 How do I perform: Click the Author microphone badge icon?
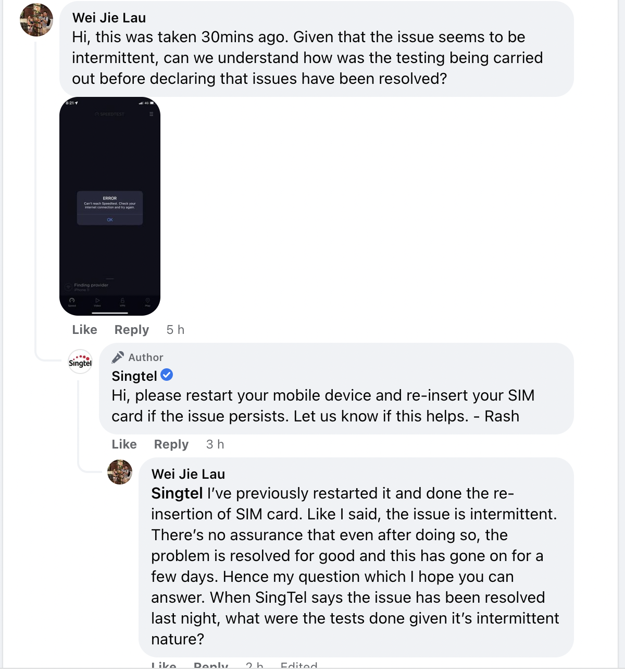[118, 357]
